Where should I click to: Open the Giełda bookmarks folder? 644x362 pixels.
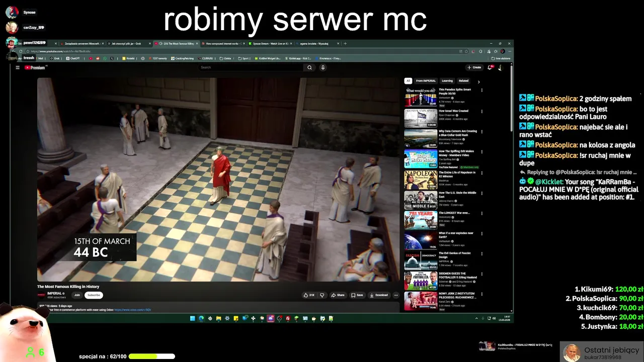pyautogui.click(x=225, y=58)
